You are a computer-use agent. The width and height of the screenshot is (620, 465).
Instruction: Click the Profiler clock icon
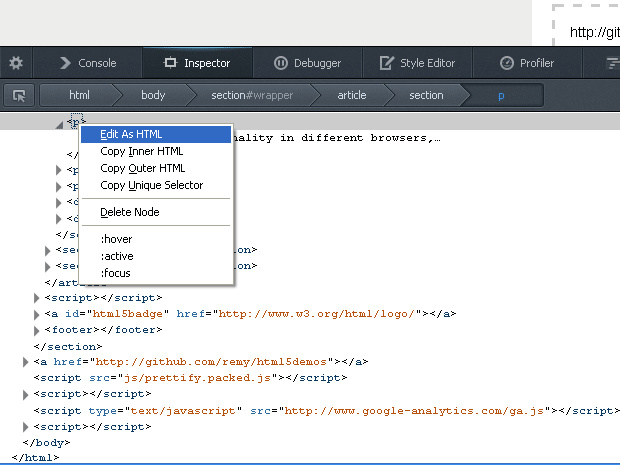(x=507, y=63)
